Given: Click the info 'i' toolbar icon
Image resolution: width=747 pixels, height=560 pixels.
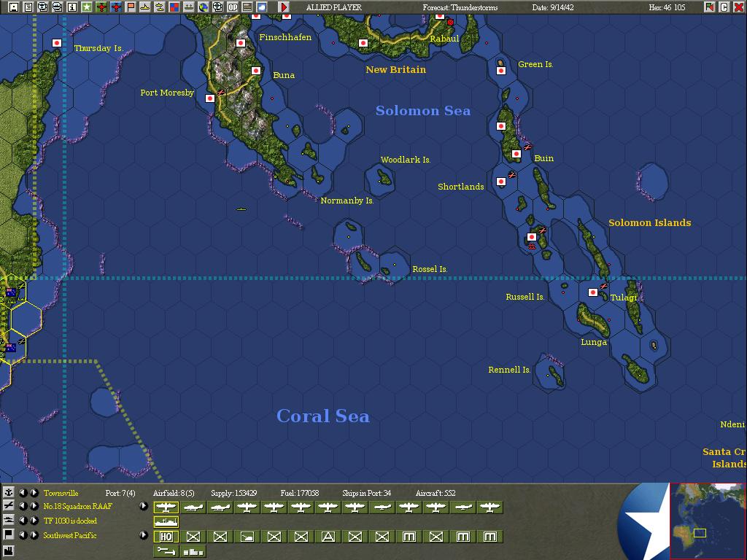Looking at the screenshot, I should [x=72, y=7].
